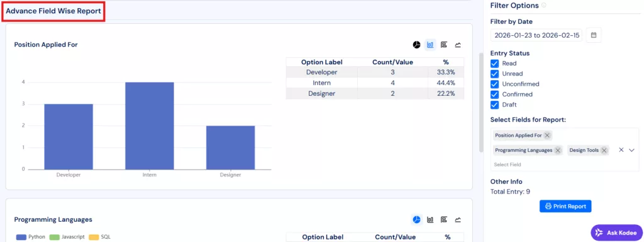Click the date range input field

(x=537, y=35)
